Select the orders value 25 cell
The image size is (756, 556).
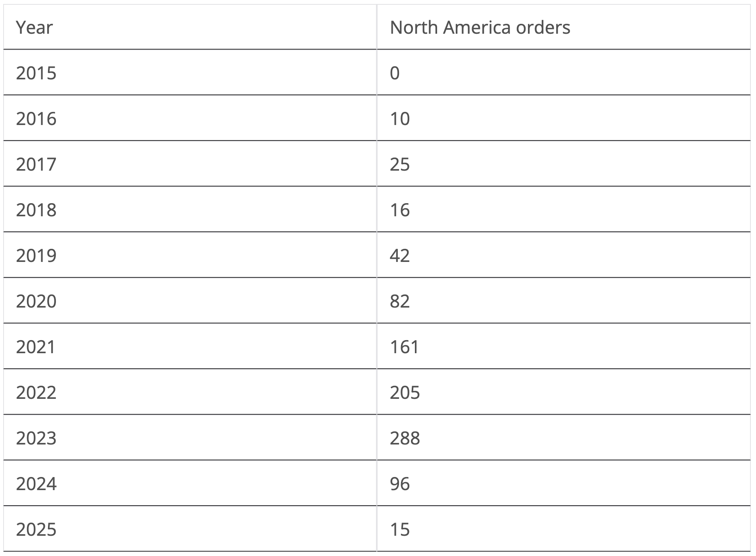point(399,164)
